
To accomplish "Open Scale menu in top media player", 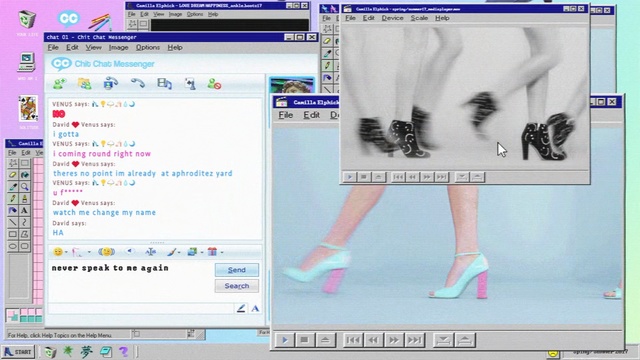I will click(419, 18).
